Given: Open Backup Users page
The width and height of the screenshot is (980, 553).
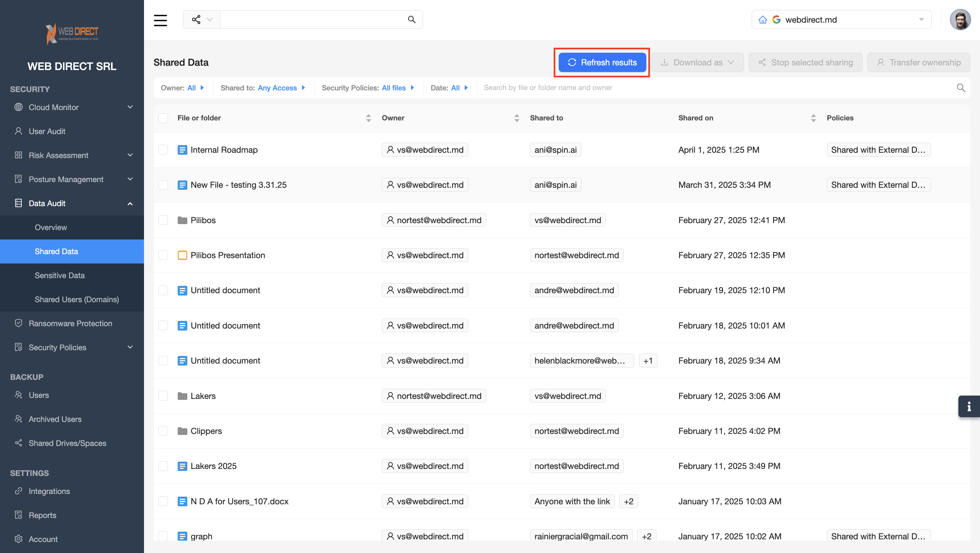Looking at the screenshot, I should [72, 395].
